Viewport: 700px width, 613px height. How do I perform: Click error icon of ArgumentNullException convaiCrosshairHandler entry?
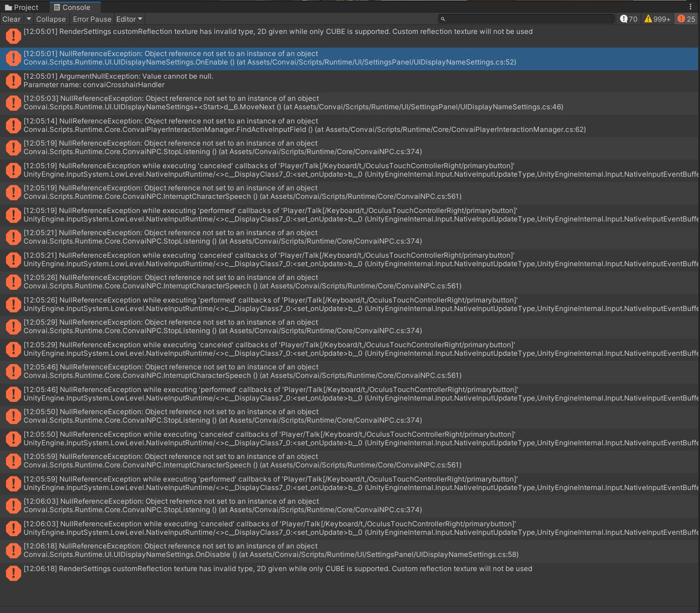[x=13, y=81]
